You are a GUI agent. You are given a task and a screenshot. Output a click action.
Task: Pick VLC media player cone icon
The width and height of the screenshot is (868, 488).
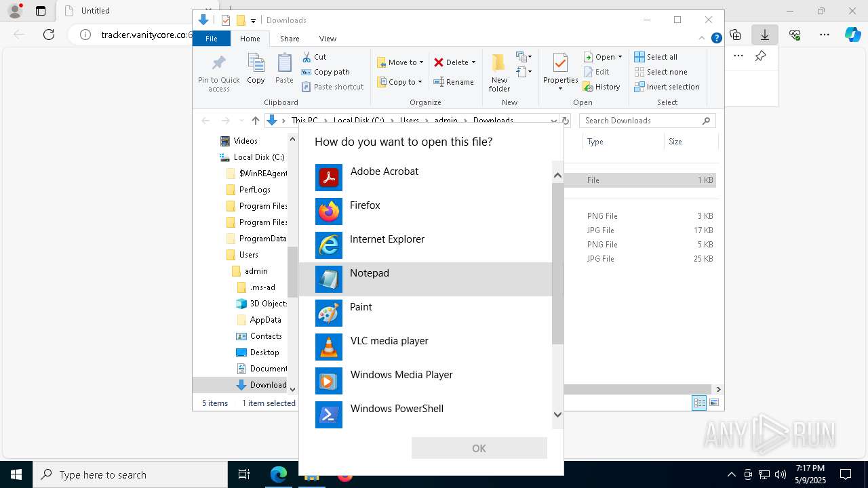pyautogui.click(x=329, y=347)
